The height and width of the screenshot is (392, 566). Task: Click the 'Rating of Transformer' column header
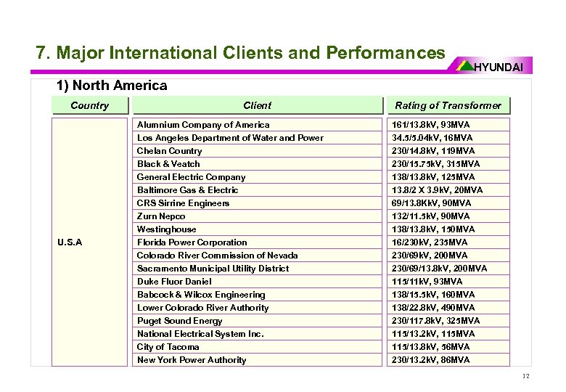(448, 105)
